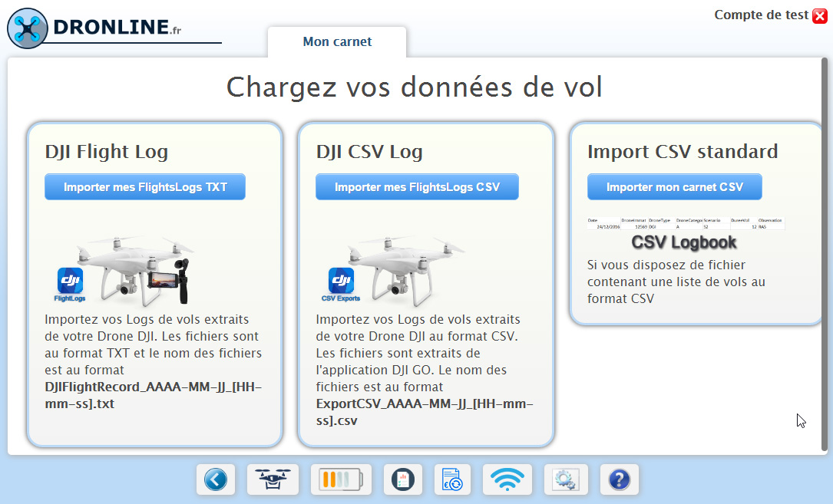Click the Wi-Fi signal icon
This screenshot has height=504, width=833.
507,479
